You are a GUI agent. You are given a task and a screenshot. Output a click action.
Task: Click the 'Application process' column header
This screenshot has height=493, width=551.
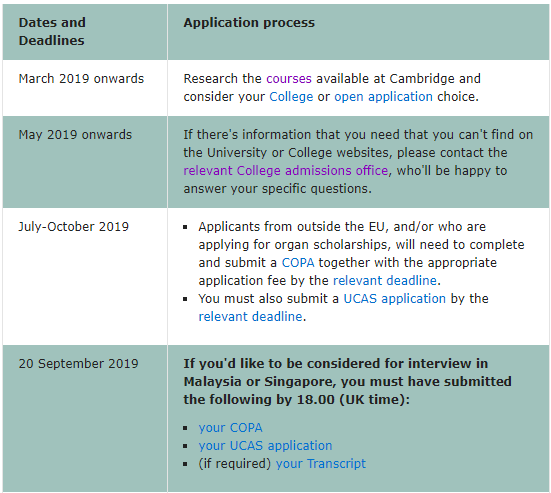tap(249, 22)
